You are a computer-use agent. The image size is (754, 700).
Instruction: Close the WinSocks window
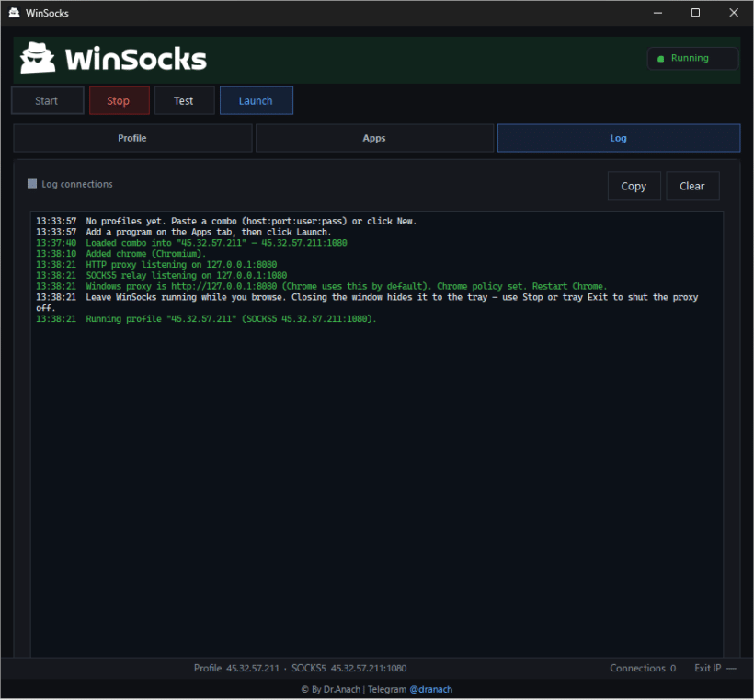tap(734, 13)
